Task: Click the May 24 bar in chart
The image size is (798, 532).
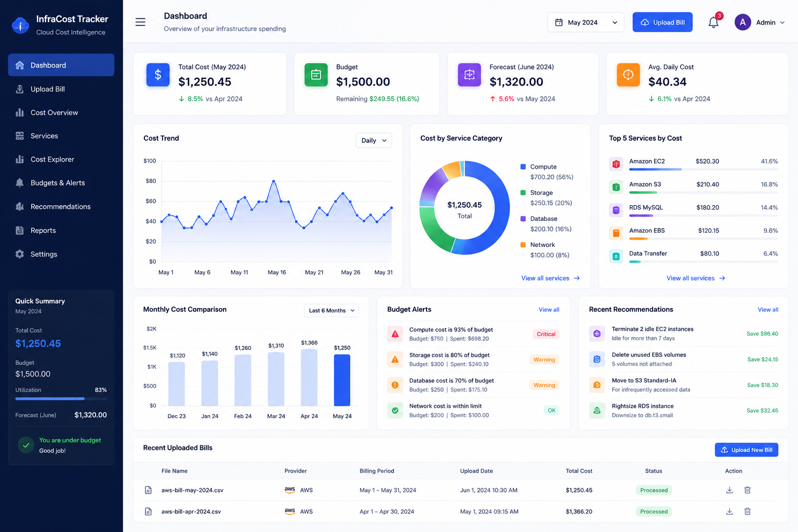Action: pos(342,380)
